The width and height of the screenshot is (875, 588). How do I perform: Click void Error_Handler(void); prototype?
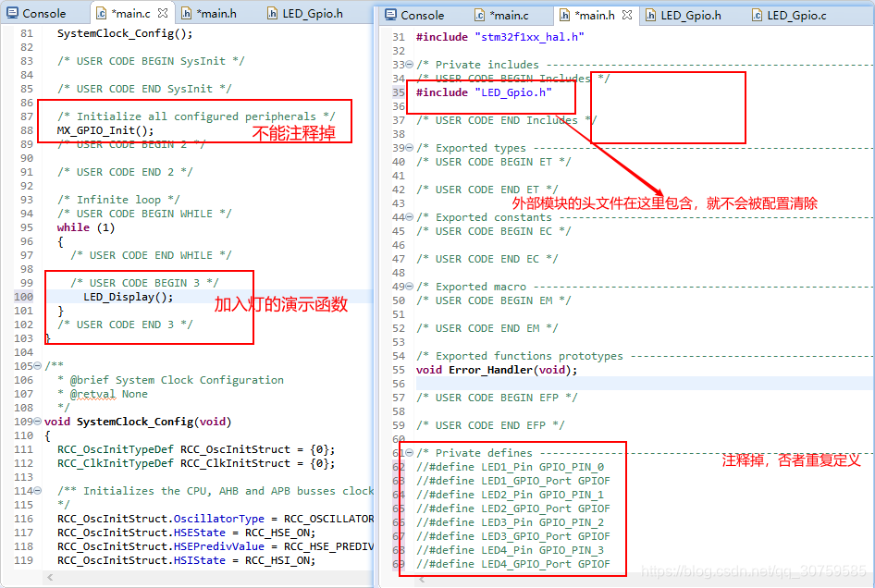[497, 370]
